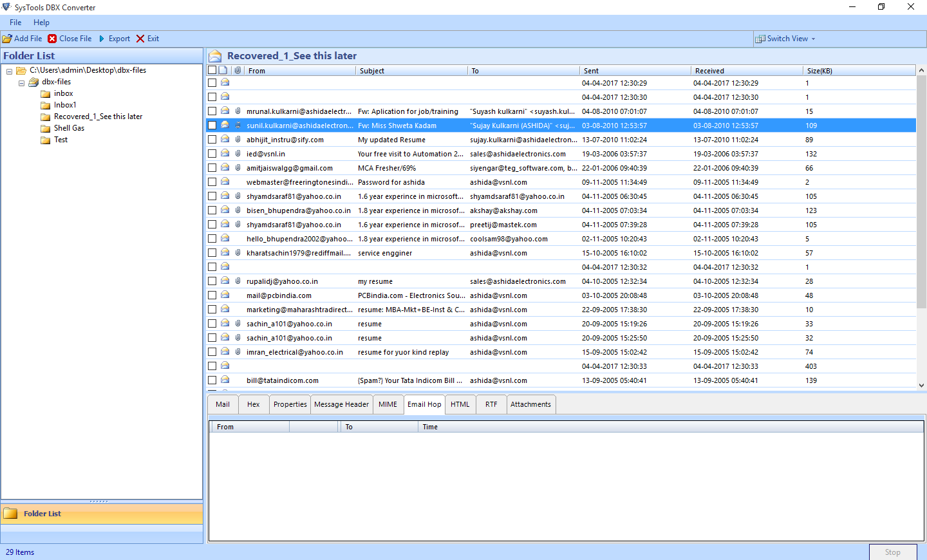Click the Folder List pane icon at bottom

[x=10, y=514]
